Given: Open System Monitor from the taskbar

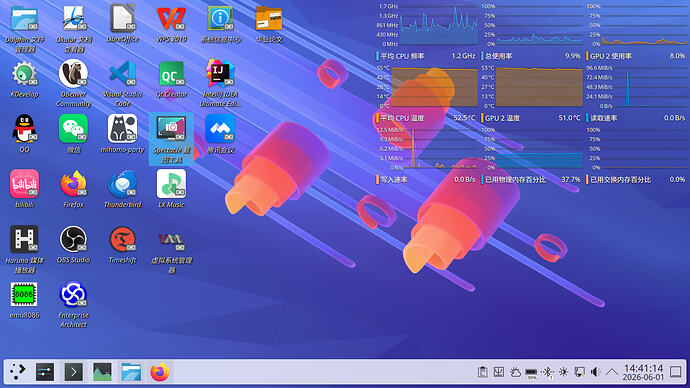Looking at the screenshot, I should [x=102, y=372].
